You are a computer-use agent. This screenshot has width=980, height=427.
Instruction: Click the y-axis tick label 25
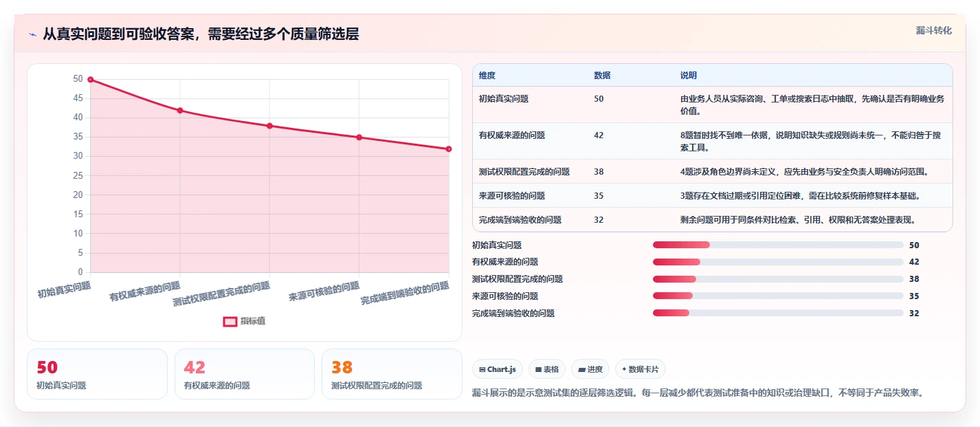click(x=78, y=176)
